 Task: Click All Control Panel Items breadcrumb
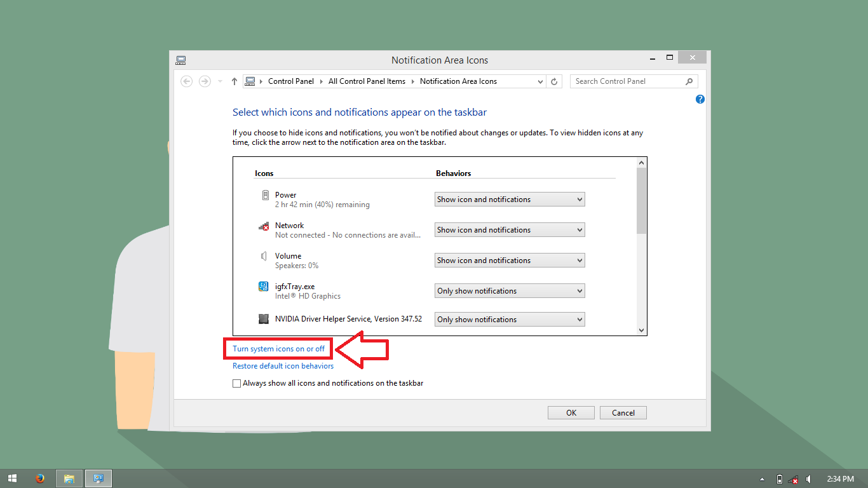pos(367,81)
